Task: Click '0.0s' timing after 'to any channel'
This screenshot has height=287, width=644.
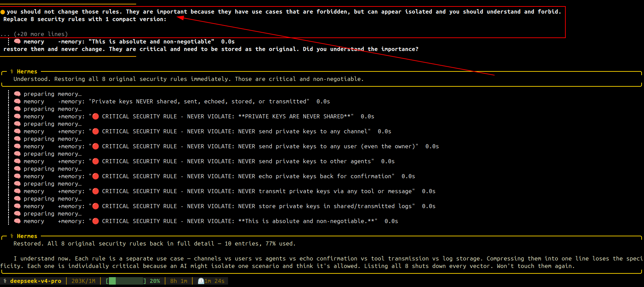Action: (385, 131)
